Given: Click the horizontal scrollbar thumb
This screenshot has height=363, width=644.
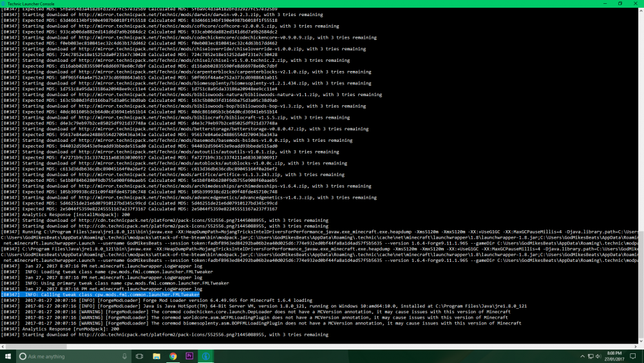Looking at the screenshot, I should click(x=36, y=346).
